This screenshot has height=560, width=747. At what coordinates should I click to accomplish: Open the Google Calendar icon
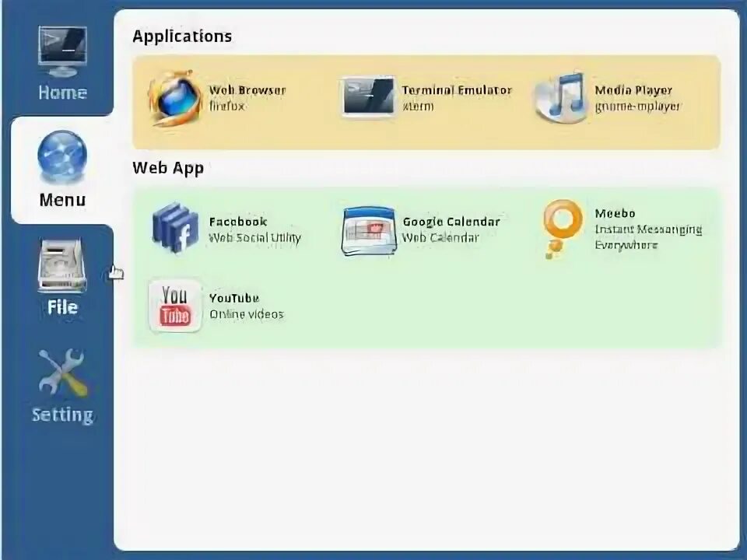pos(368,230)
